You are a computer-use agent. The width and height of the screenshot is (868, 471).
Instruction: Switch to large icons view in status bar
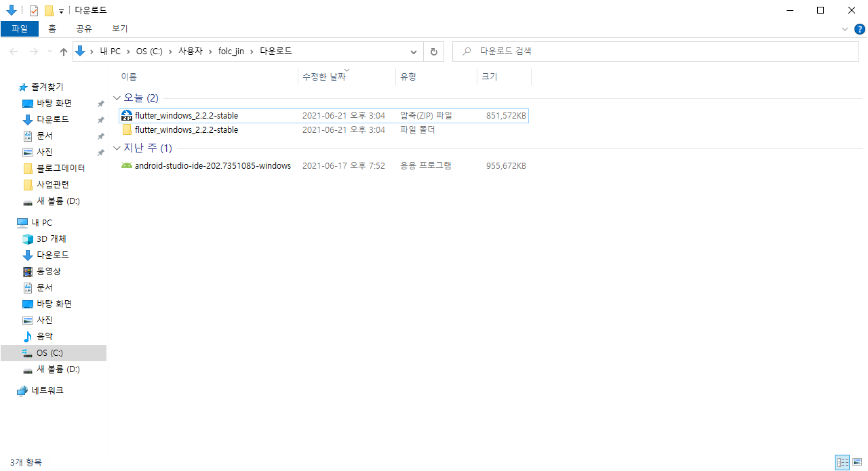[x=857, y=462]
